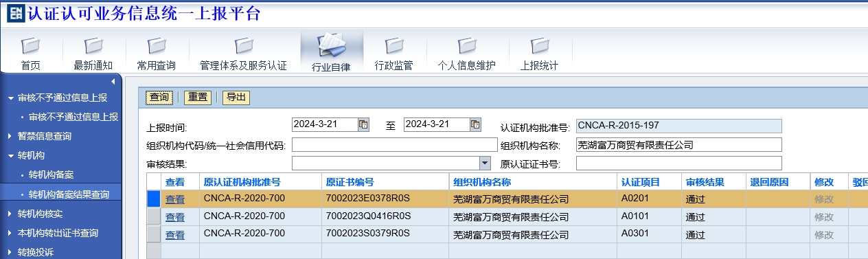Collapse the 转机构 tree section
The width and height of the screenshot is (868, 259).
pos(10,156)
